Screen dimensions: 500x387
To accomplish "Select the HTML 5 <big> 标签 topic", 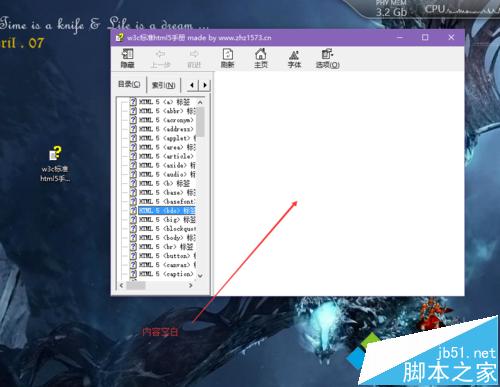I will [x=167, y=219].
